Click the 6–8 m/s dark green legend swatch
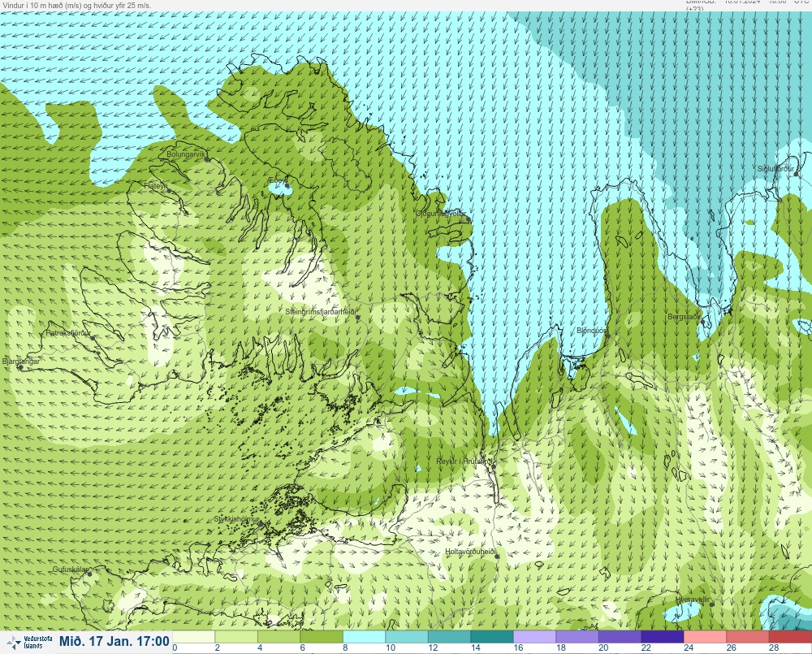The height and width of the screenshot is (654, 812). (321, 637)
